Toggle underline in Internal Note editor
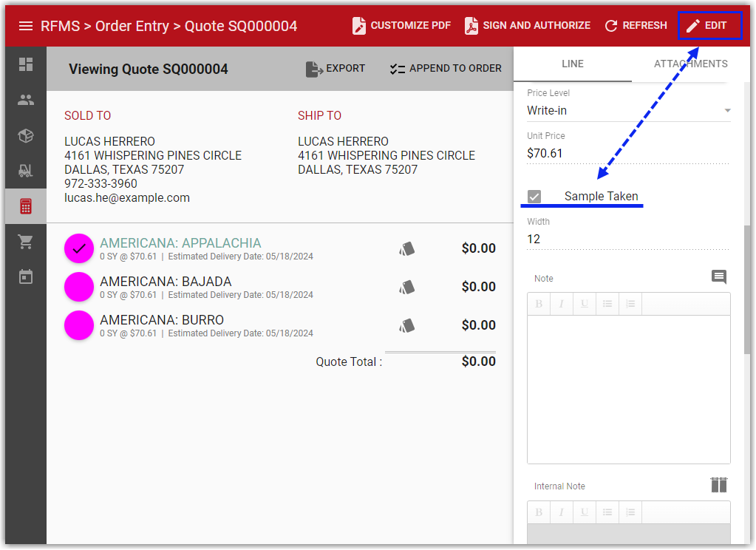The image size is (756, 550). point(585,512)
